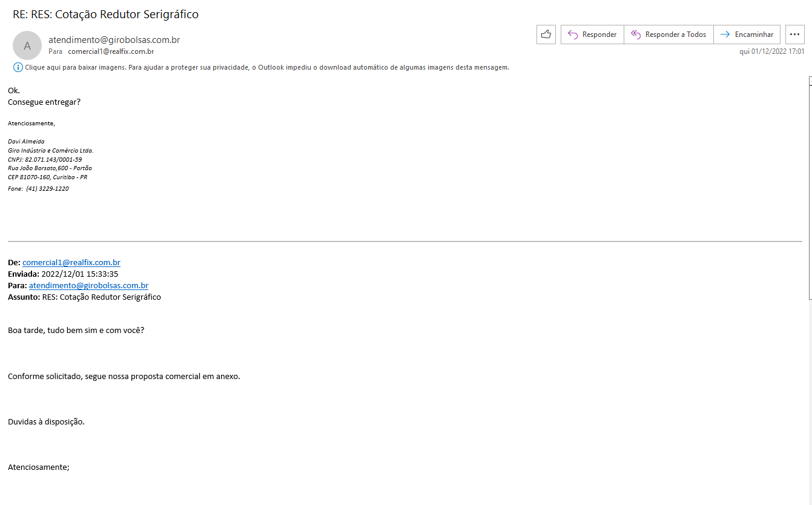Screen dimensions: 812x505
Task: Click the Para recipient in the message header
Action: [x=110, y=51]
